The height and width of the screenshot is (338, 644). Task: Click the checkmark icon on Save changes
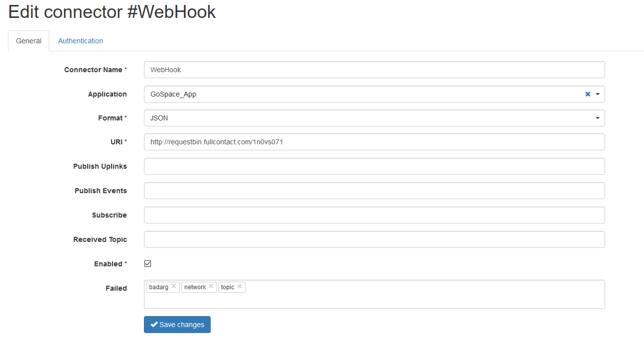[x=154, y=324]
